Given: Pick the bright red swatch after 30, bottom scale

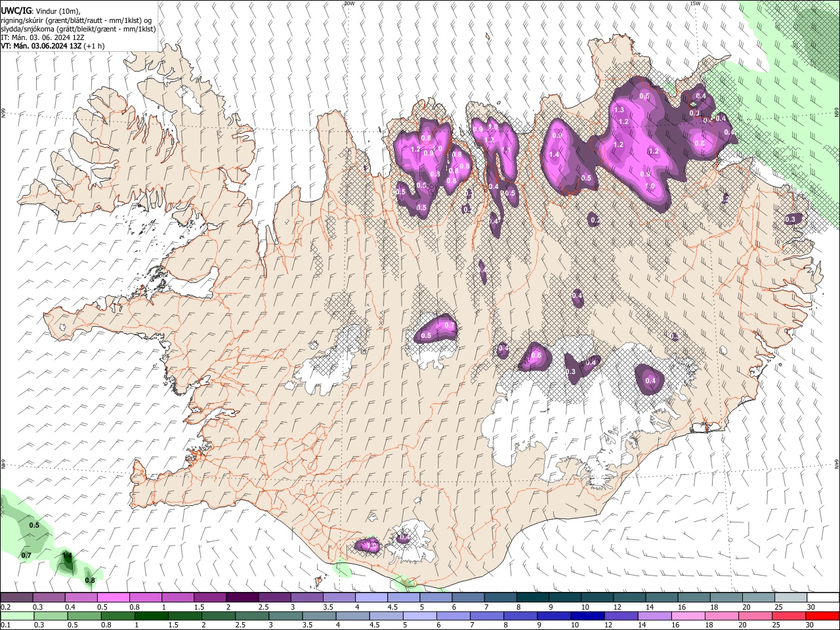Looking at the screenshot, I should click(x=823, y=616).
